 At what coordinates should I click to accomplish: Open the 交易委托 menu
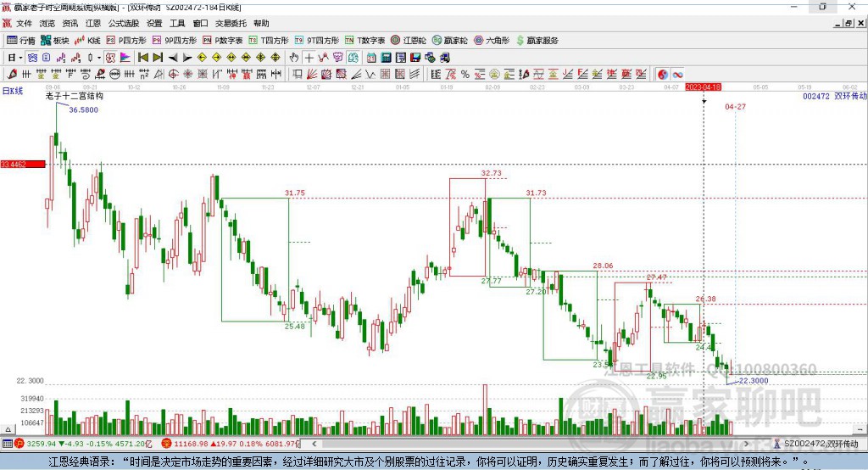231,23
